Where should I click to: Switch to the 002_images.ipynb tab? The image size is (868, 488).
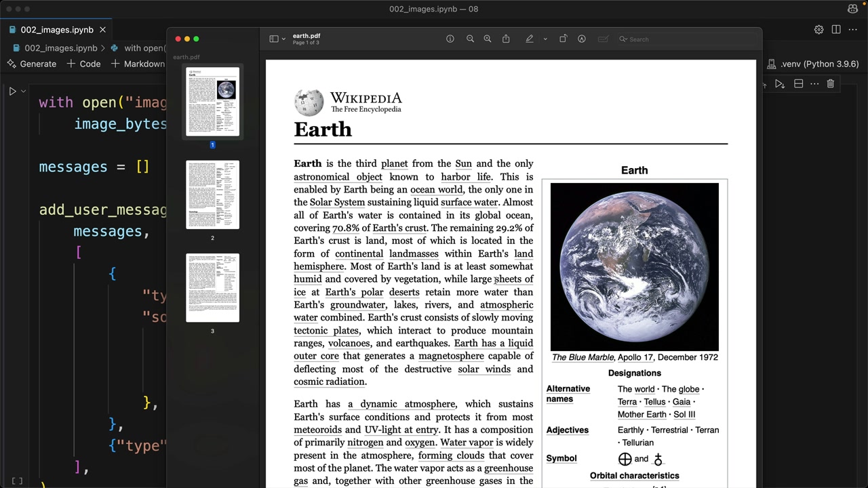(x=57, y=30)
